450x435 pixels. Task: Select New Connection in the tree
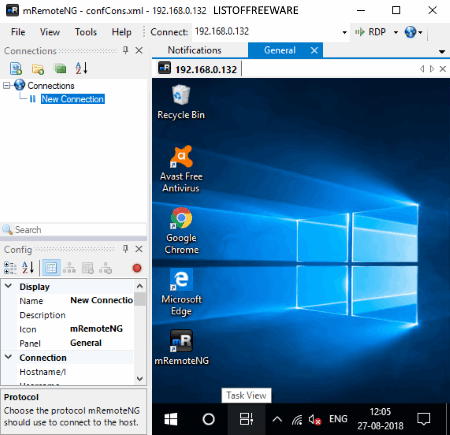pos(73,99)
